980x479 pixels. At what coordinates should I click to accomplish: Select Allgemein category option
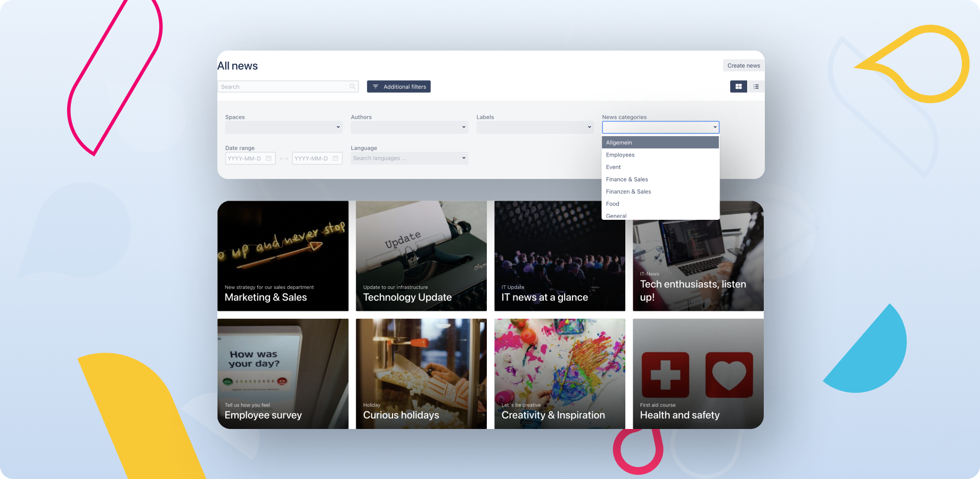pyautogui.click(x=660, y=143)
